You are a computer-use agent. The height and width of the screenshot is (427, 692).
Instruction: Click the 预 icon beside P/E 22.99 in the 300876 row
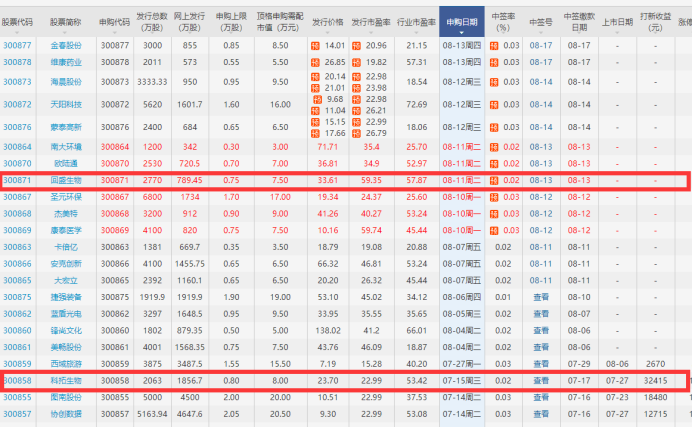pos(356,122)
